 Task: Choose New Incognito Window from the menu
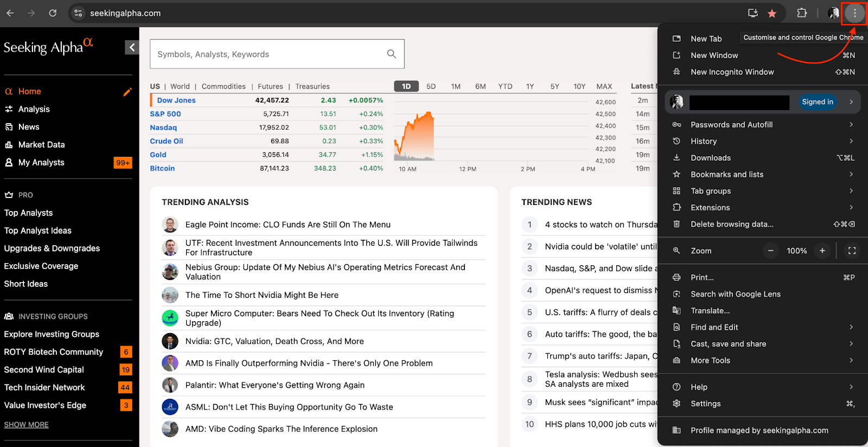coord(732,72)
